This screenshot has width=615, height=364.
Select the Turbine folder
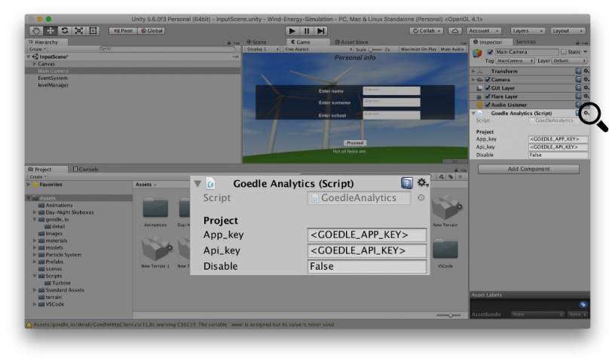tap(61, 283)
